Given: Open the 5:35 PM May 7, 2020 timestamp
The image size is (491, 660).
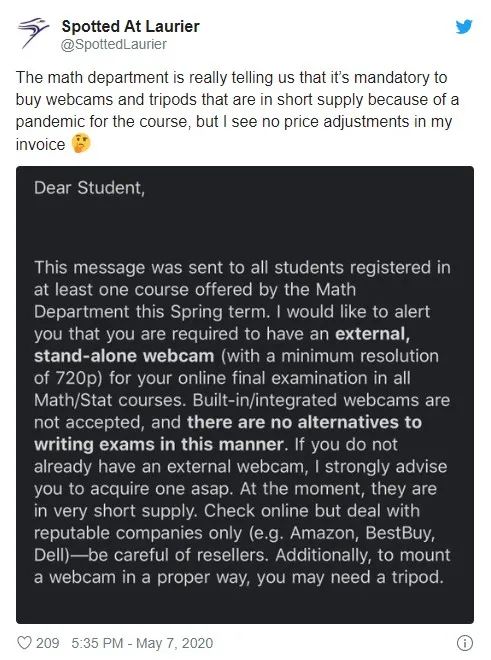Looking at the screenshot, I should [142, 643].
